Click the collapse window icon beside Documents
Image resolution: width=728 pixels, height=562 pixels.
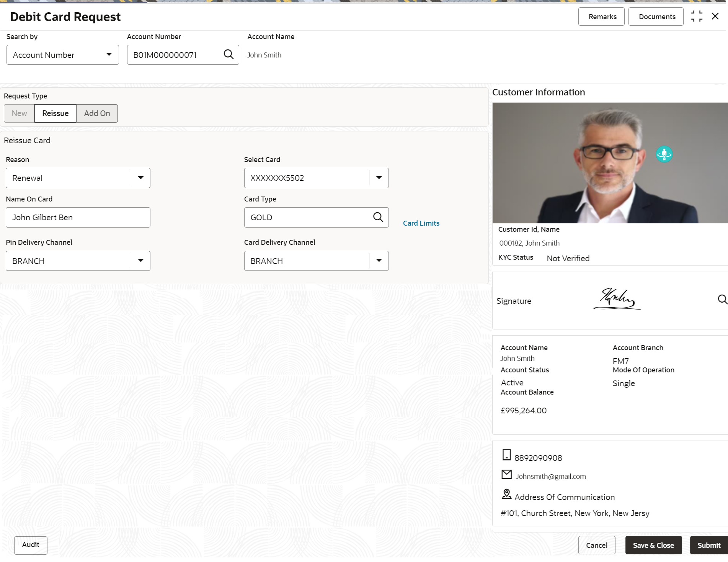(697, 16)
